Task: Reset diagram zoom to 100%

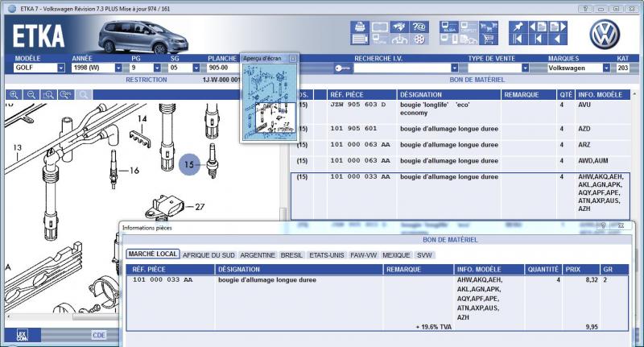Action: click(x=66, y=95)
